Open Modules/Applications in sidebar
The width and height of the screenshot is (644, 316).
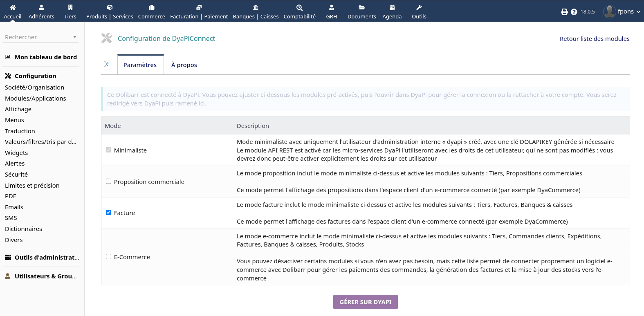coord(36,99)
